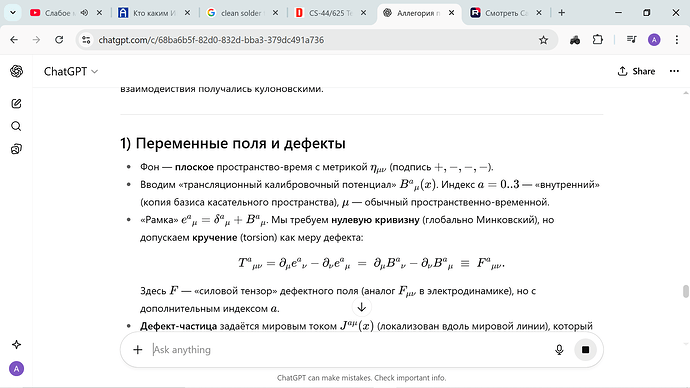
Task: Click the page vertical scrollbar thumb
Action: [x=686, y=291]
